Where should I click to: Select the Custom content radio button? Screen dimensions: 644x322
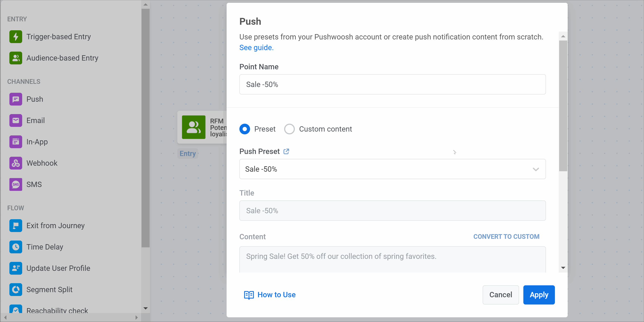pyautogui.click(x=289, y=129)
